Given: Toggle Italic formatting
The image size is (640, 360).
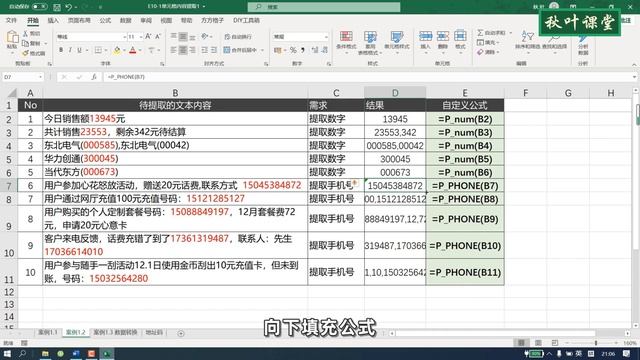Looking at the screenshot, I should click(70, 50).
